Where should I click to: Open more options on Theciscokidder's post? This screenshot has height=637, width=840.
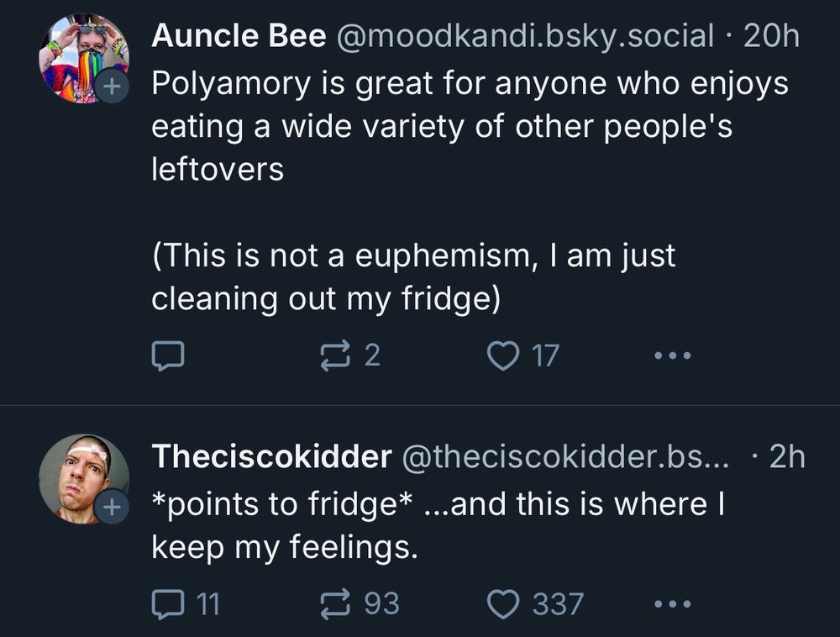[x=673, y=603]
